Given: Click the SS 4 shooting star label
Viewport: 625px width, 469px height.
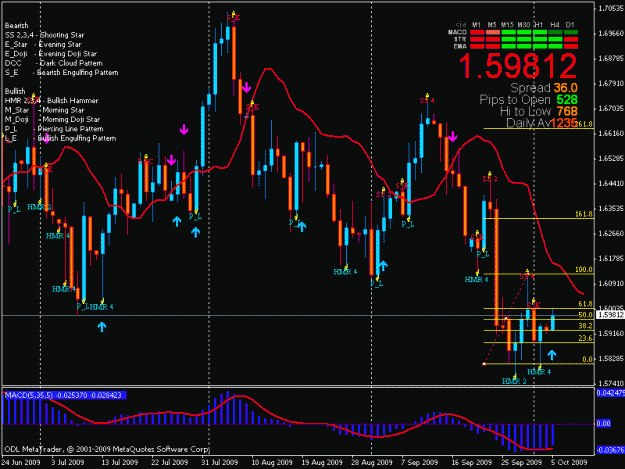Looking at the screenshot, I should pos(427,101).
